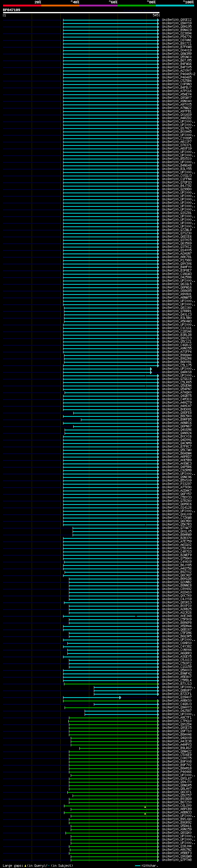
Task: Click the orange ~40% identity legend bar
Action: click(60, 6)
